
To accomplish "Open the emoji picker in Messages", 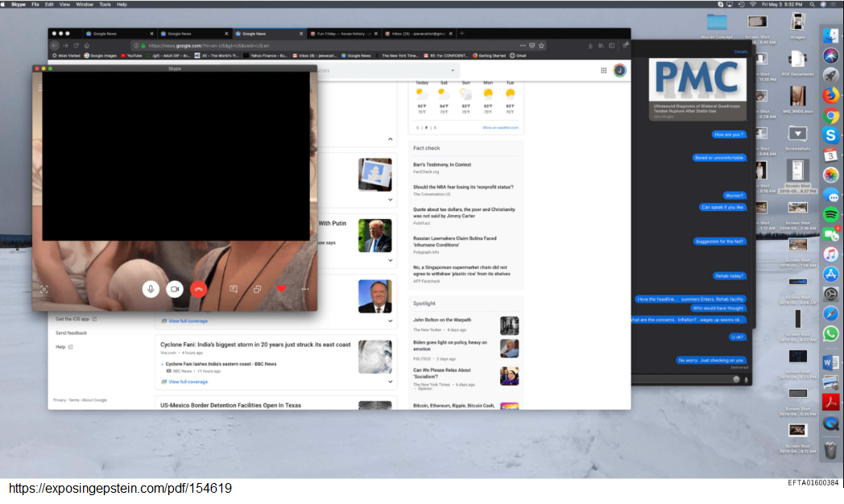I will 736,379.
